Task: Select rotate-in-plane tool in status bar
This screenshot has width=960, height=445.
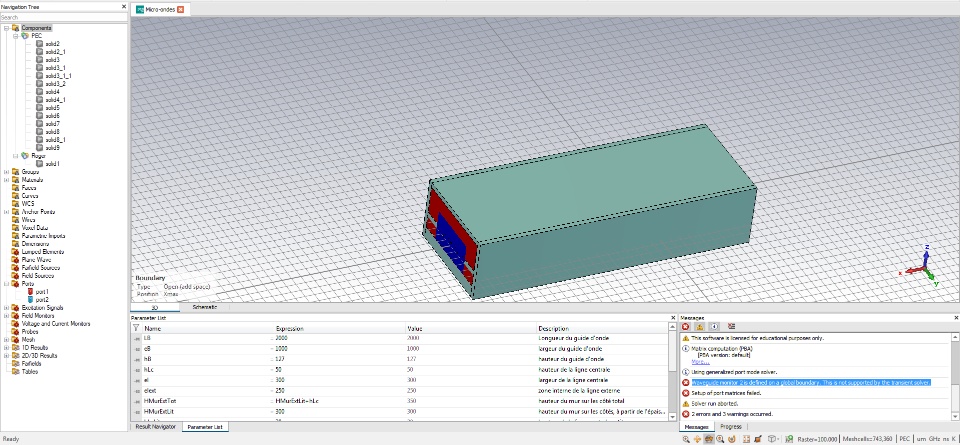Action: pyautogui.click(x=732, y=439)
